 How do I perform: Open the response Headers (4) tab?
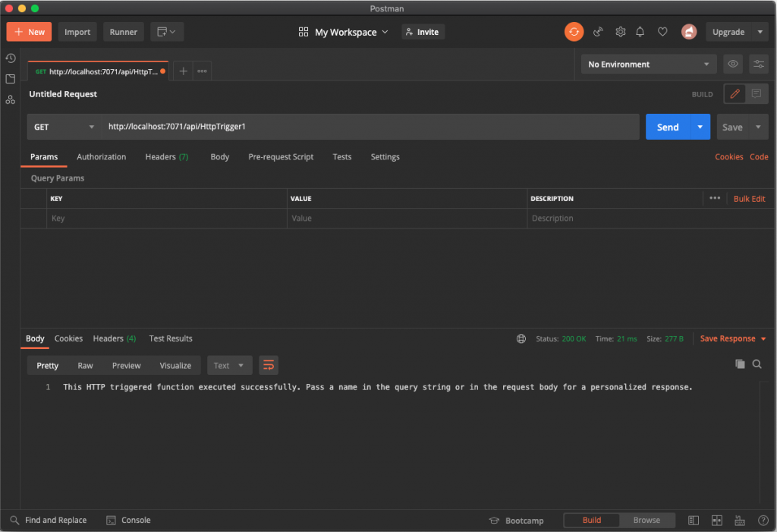pyautogui.click(x=115, y=338)
